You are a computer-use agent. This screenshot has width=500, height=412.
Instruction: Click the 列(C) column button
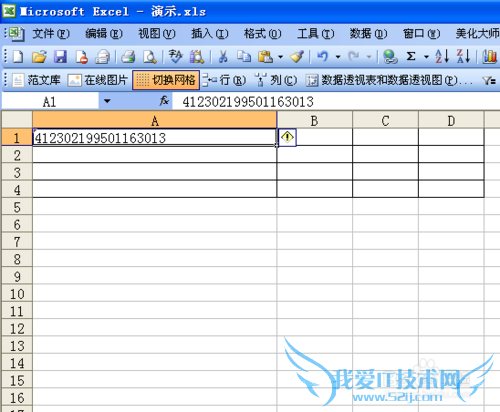coord(276,80)
